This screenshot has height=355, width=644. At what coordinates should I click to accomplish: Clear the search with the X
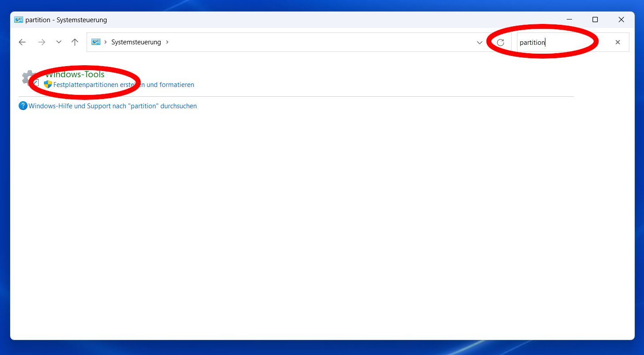(617, 42)
